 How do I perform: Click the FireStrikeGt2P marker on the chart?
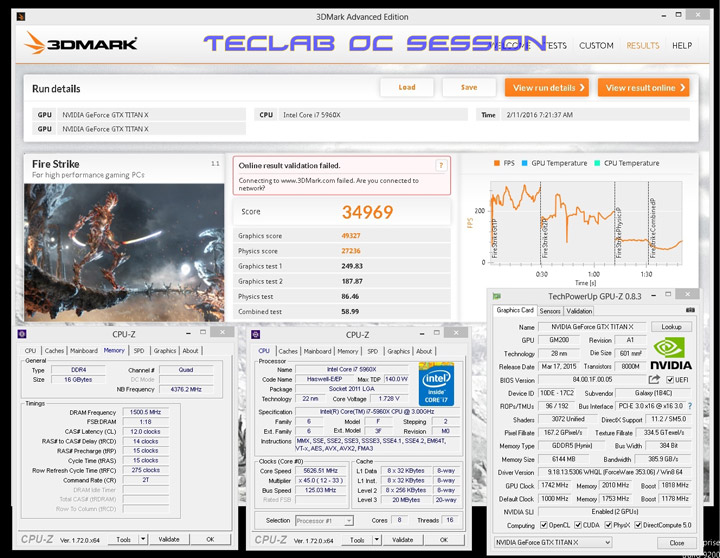[545, 237]
